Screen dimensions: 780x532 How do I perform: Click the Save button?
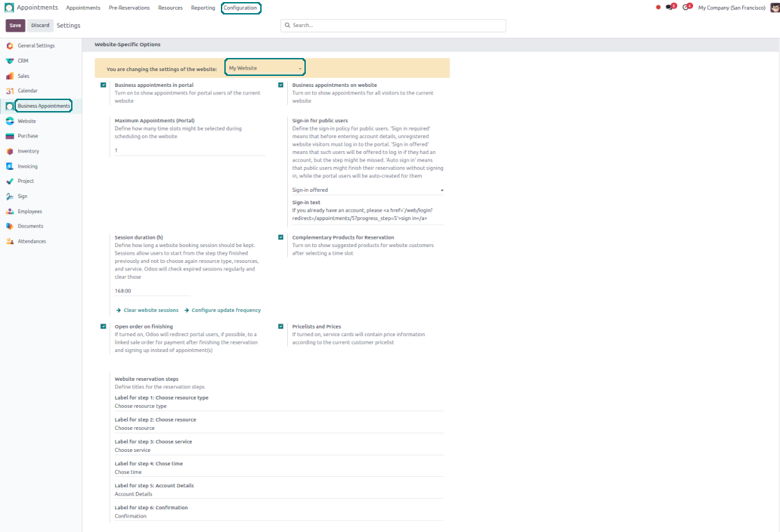(x=15, y=26)
